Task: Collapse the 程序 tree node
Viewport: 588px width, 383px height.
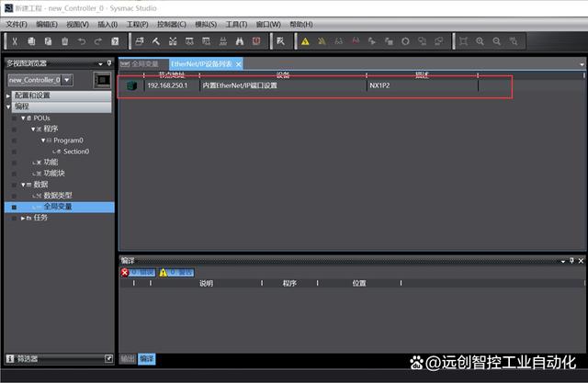Action: pos(33,130)
